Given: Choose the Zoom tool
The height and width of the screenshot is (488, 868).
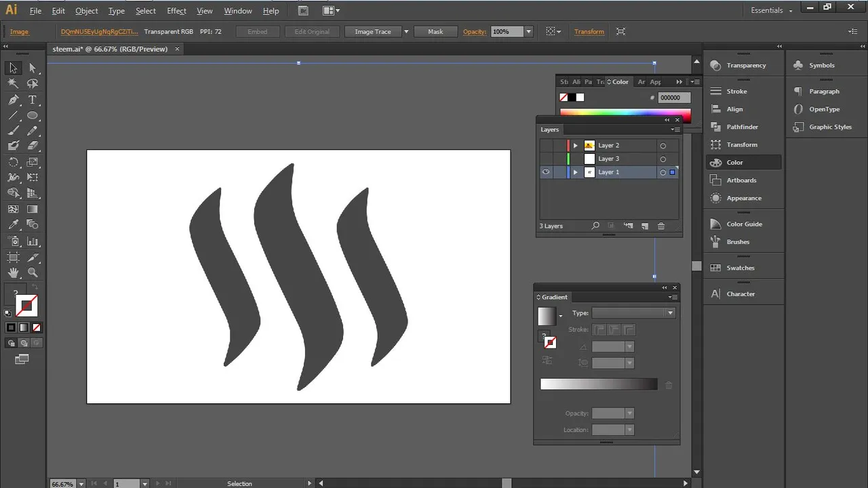Looking at the screenshot, I should click(33, 273).
